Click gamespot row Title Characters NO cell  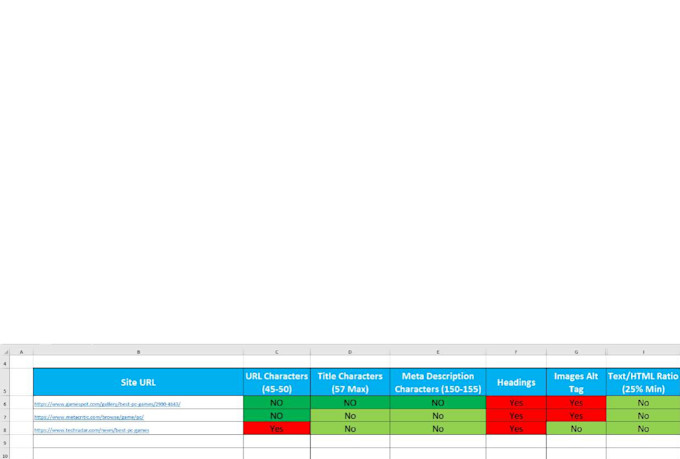click(x=350, y=403)
